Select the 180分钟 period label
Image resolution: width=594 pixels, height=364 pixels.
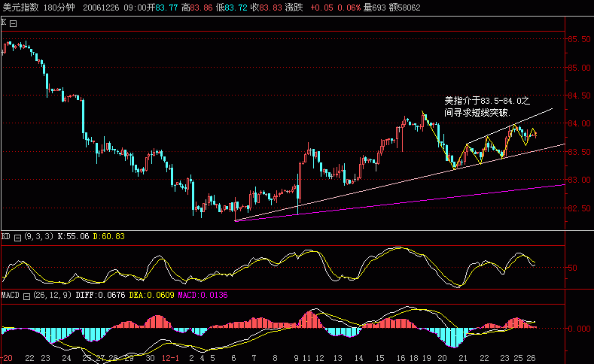[x=59, y=8]
